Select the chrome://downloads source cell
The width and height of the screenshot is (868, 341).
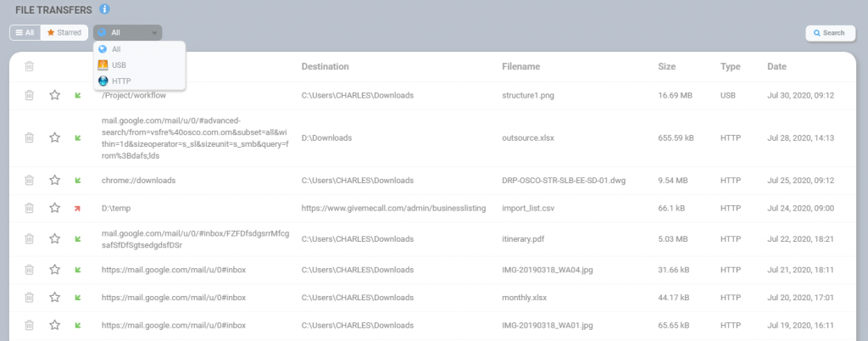pyautogui.click(x=138, y=181)
